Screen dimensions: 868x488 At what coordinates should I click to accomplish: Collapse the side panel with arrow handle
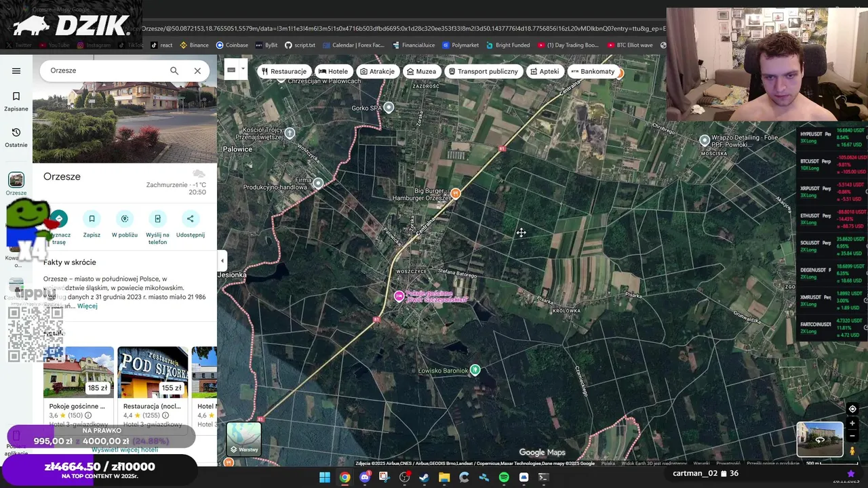222,260
